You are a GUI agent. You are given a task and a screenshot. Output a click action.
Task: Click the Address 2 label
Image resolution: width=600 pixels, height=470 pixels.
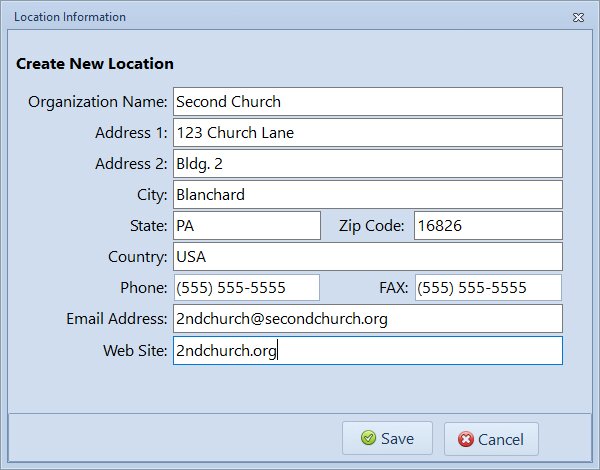click(131, 164)
